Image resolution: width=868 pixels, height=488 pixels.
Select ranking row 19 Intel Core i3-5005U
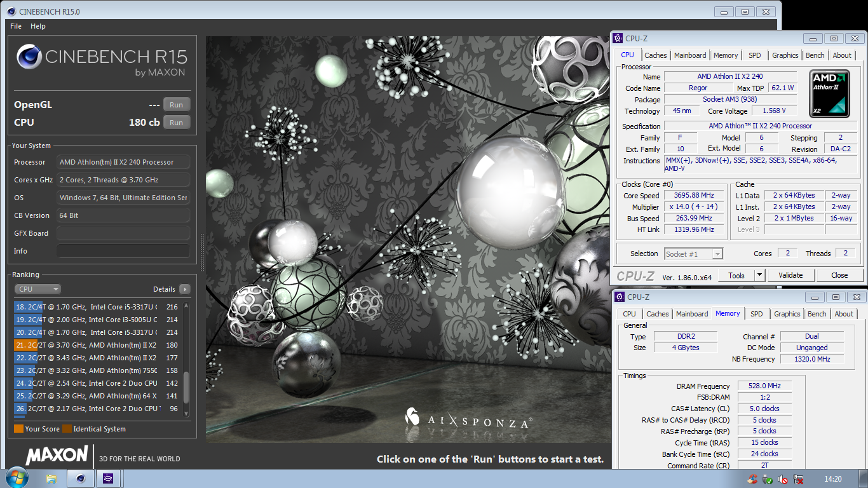click(x=97, y=320)
